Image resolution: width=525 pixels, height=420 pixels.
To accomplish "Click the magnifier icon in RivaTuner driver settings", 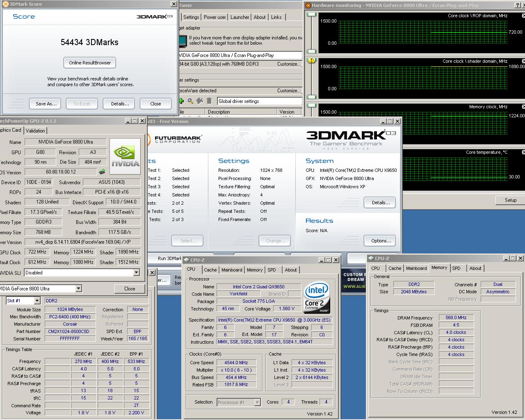I will click(190, 101).
